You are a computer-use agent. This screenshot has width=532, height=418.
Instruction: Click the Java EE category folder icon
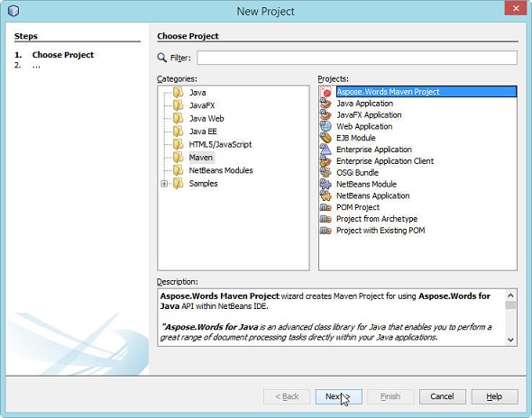(x=179, y=132)
